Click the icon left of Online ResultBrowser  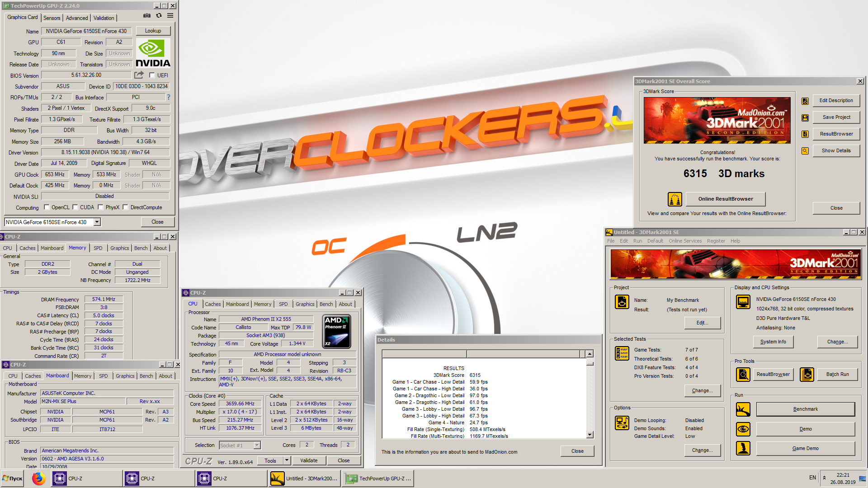pos(675,199)
